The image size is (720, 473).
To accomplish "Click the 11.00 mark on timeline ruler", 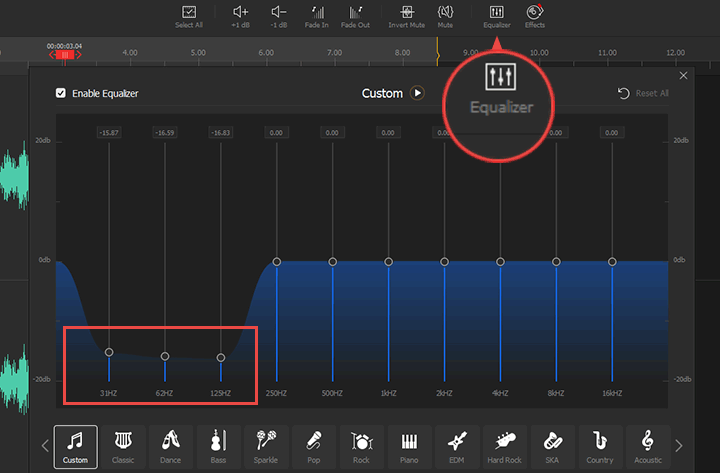I will [x=607, y=52].
